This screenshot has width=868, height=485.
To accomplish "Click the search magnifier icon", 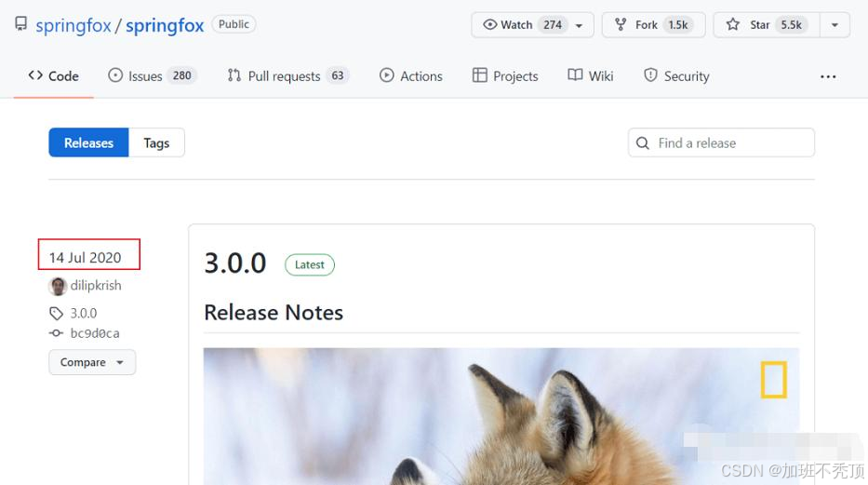I will [643, 143].
